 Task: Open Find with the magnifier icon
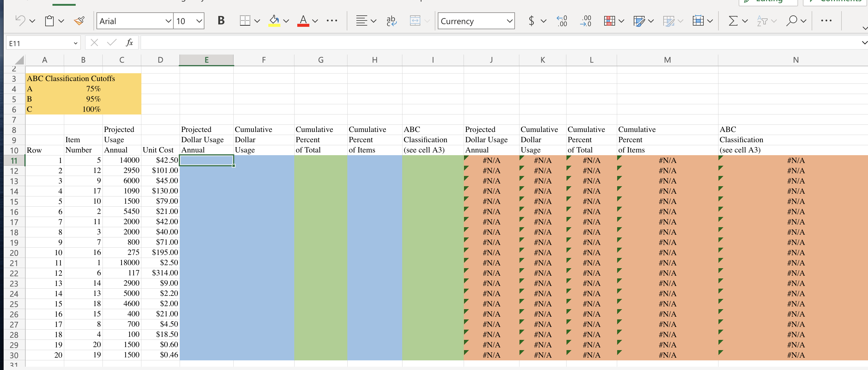point(793,20)
